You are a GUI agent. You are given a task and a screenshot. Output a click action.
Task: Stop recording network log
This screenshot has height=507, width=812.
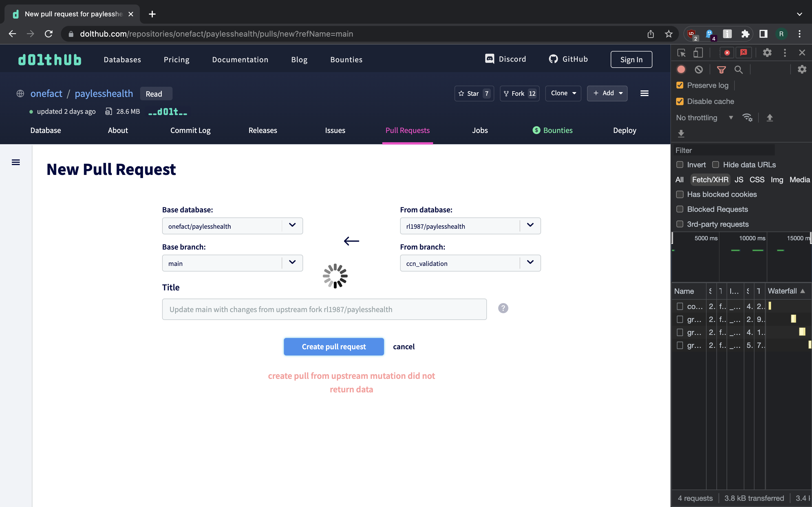click(681, 69)
